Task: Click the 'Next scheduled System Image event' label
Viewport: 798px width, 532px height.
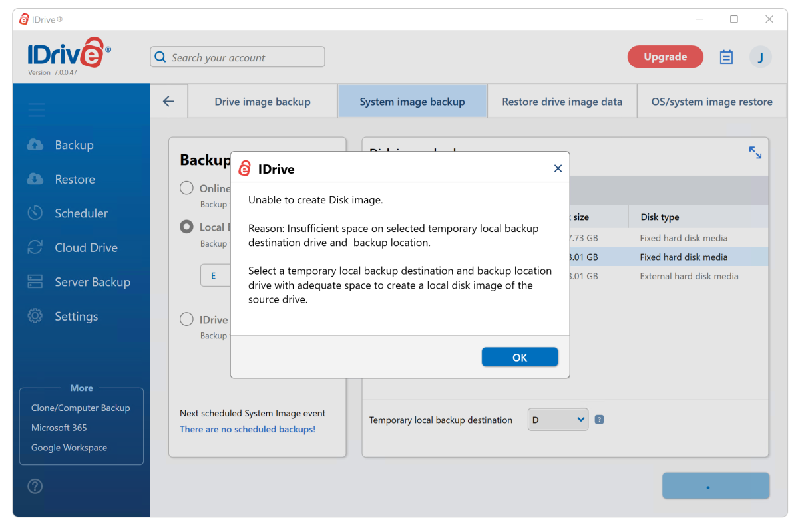Action: click(252, 413)
